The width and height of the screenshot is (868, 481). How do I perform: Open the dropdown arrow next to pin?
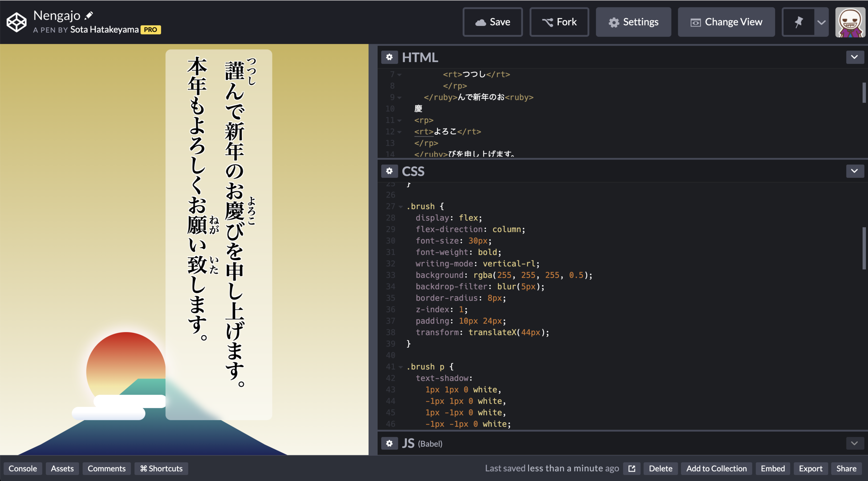click(x=822, y=22)
